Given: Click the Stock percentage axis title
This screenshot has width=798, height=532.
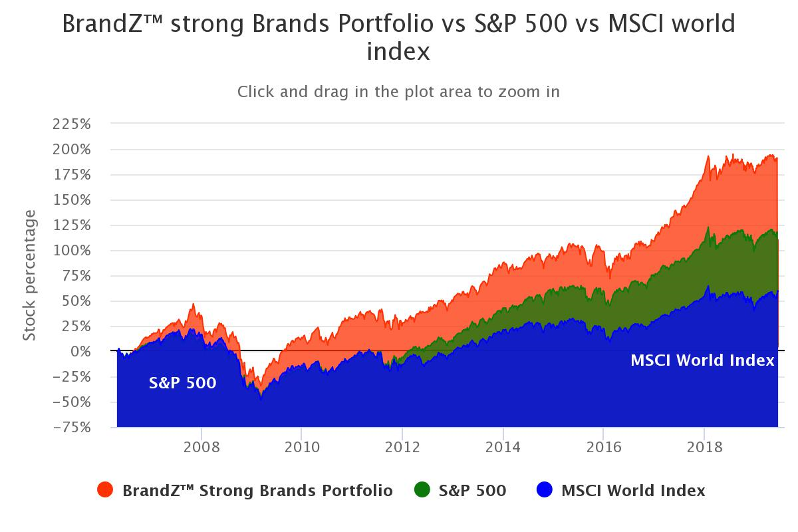Looking at the screenshot, I should [29, 275].
